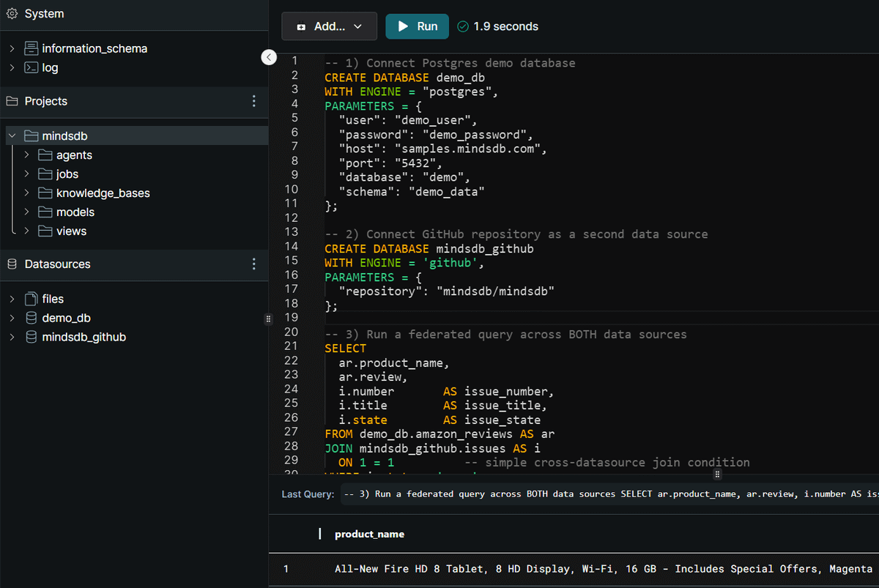
Task: Collapse the mindsdb project folder
Action: point(12,136)
